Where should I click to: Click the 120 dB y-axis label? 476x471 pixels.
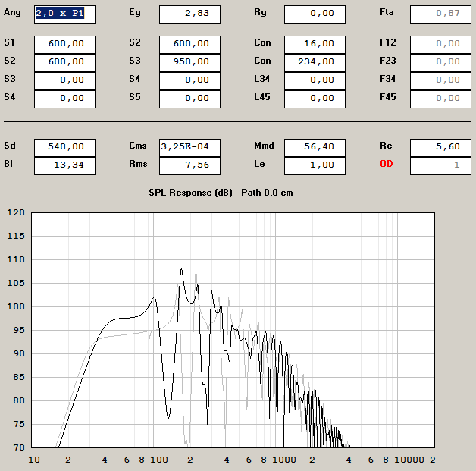point(16,212)
